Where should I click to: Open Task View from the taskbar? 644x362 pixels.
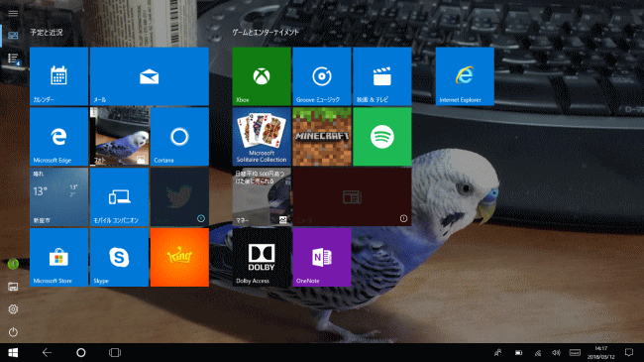click(x=115, y=352)
